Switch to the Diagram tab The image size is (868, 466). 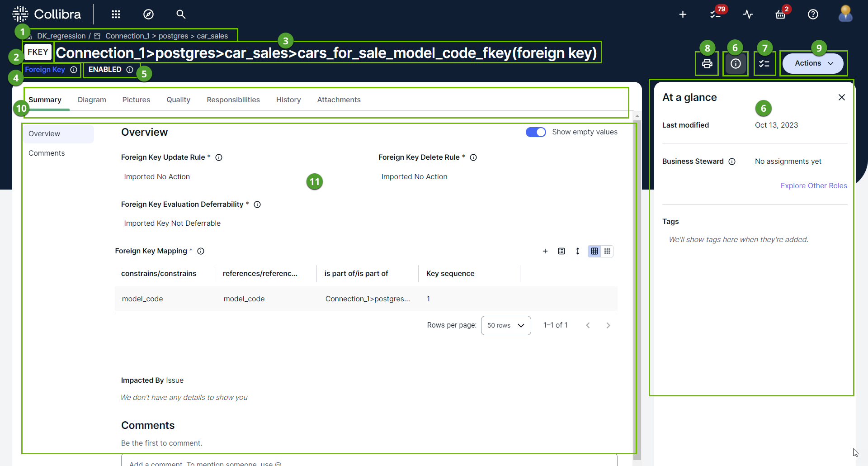[x=92, y=100]
